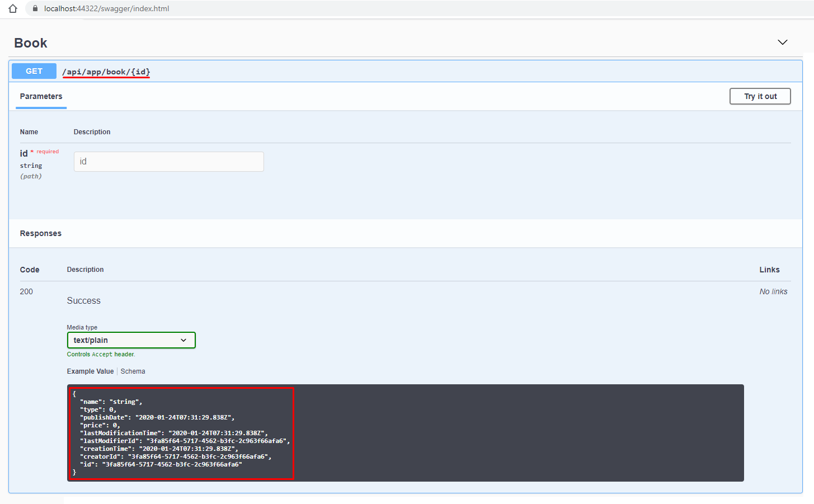This screenshot has width=814, height=504.
Task: Click the "publishDate" line in example JSON
Action: 157,417
